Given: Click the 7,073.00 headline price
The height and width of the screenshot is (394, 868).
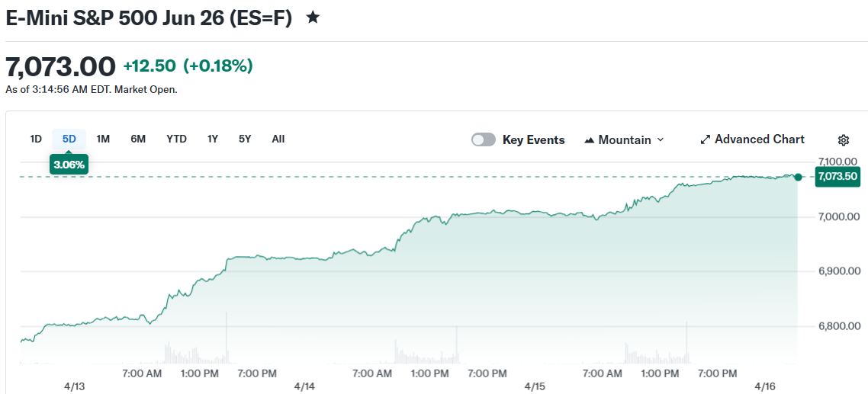Looking at the screenshot, I should [61, 66].
